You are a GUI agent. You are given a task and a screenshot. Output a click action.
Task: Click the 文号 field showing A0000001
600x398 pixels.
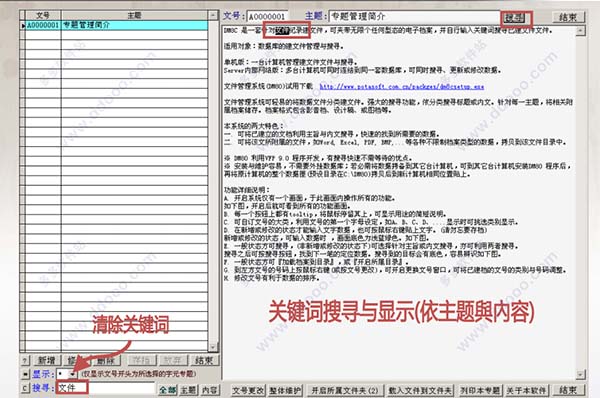pyautogui.click(x=267, y=16)
